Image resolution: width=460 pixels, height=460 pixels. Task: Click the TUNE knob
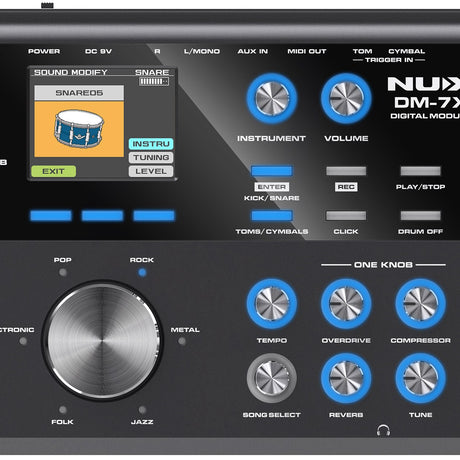420,378
